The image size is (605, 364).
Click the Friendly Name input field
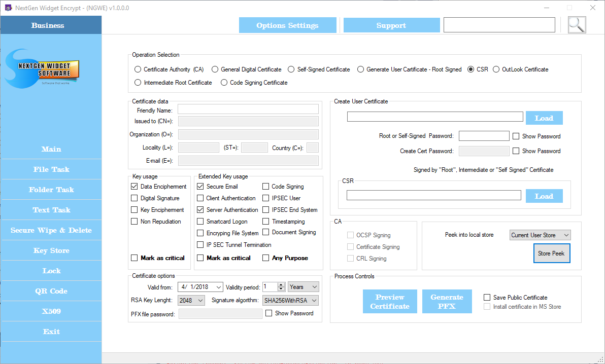pos(248,109)
